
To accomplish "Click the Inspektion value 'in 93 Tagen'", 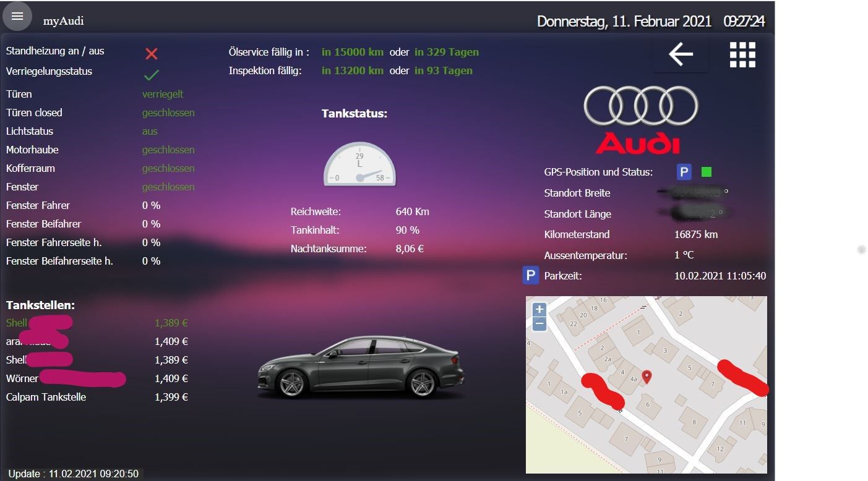I will pos(444,70).
